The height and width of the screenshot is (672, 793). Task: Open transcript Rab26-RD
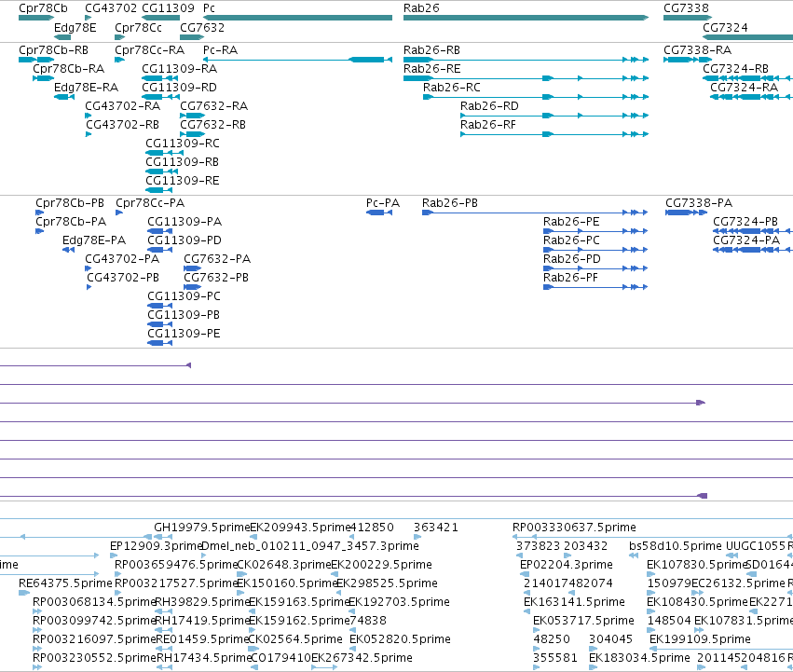tap(489, 106)
